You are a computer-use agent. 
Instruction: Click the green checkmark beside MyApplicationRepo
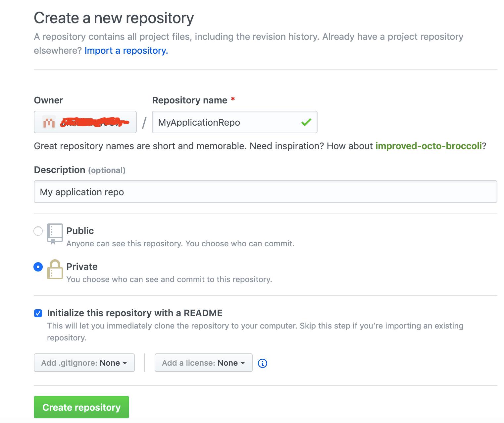306,122
